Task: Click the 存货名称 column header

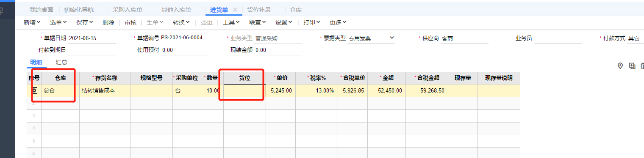Action: [x=105, y=78]
